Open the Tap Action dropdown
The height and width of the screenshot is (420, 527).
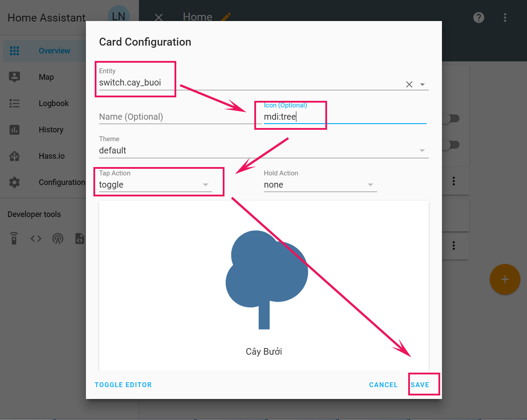155,185
